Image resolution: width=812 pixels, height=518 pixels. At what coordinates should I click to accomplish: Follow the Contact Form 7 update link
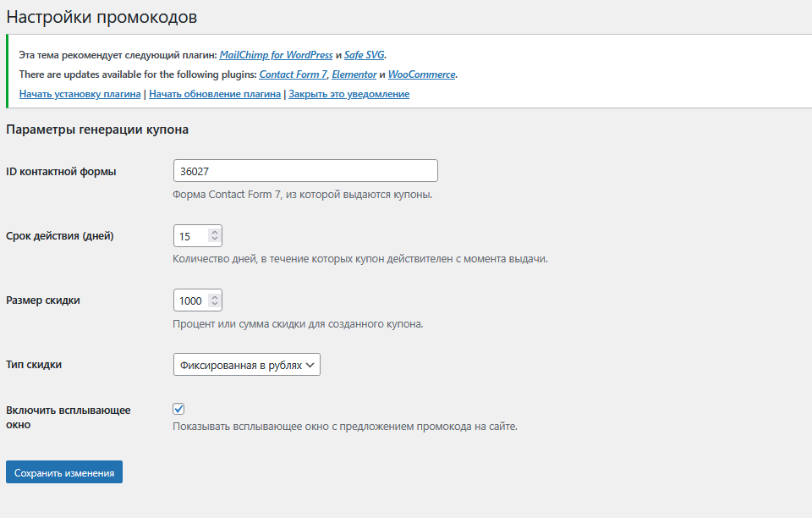pyautogui.click(x=293, y=74)
